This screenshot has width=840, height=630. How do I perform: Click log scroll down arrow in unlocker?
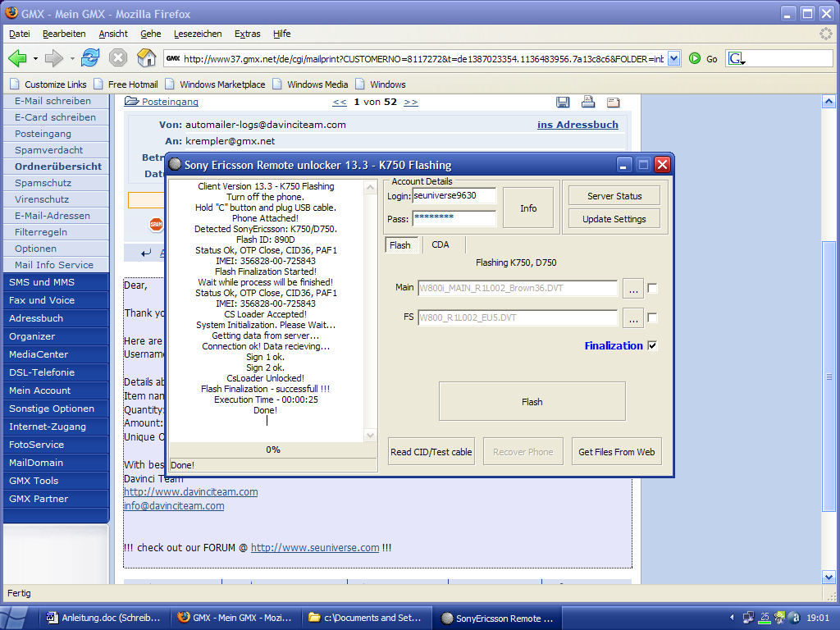370,436
